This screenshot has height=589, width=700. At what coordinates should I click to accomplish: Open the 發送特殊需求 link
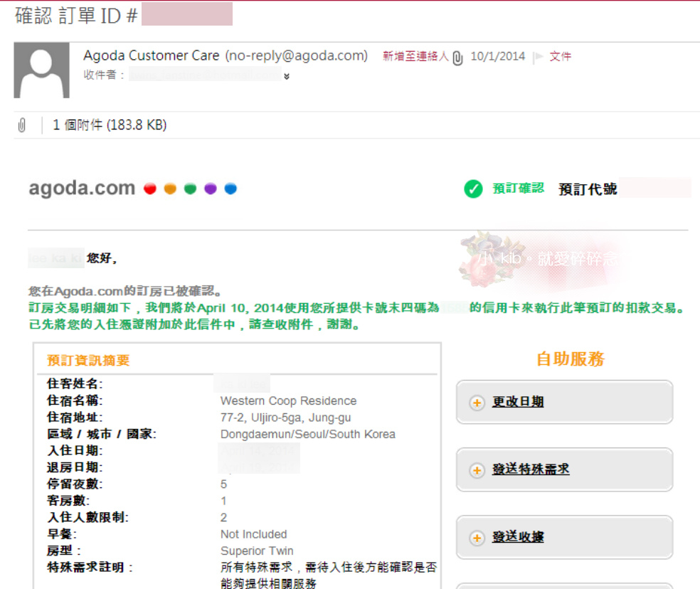pyautogui.click(x=531, y=469)
